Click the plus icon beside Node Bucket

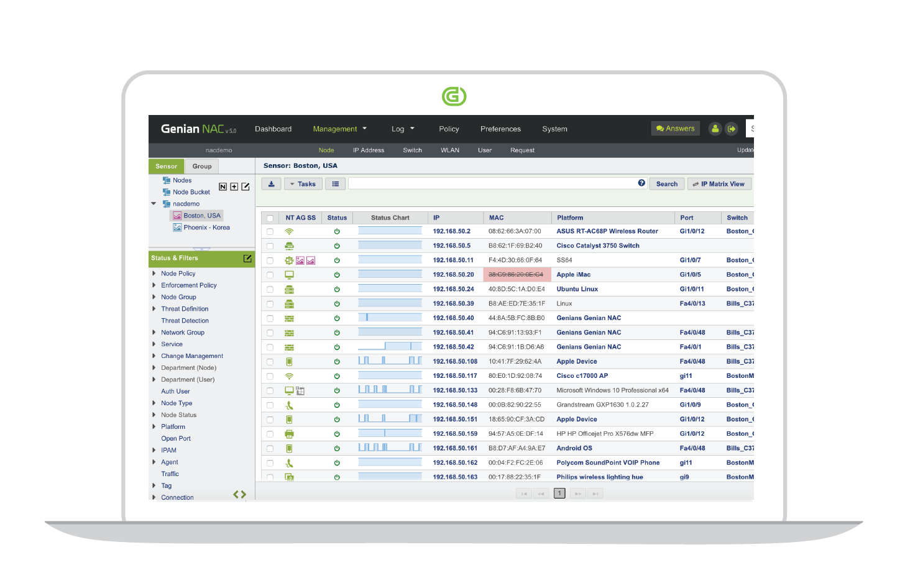coord(234,186)
